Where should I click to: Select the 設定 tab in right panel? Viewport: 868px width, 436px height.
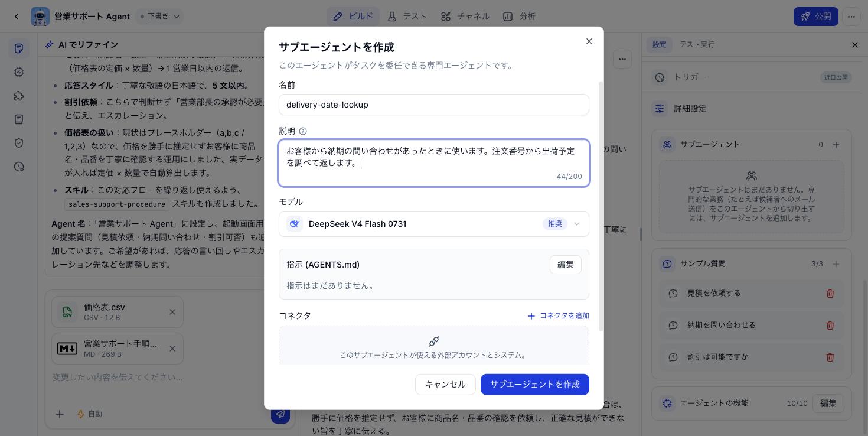[x=660, y=45]
